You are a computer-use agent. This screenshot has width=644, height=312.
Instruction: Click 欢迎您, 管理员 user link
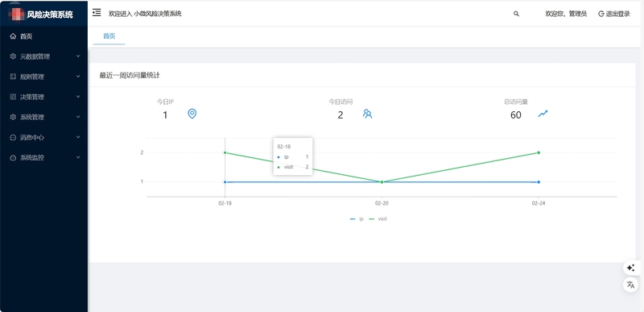coord(566,14)
